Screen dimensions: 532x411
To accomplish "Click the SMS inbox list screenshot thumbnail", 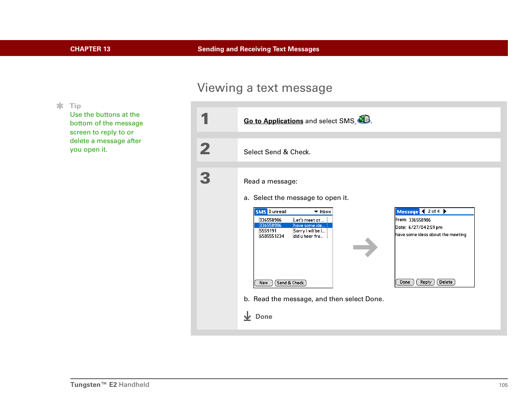I will [x=293, y=248].
